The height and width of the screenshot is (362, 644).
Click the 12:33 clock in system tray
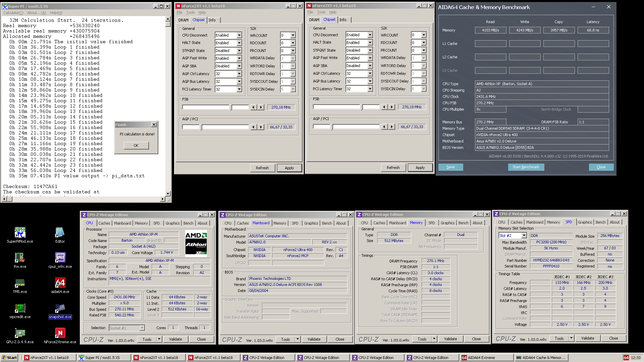pyautogui.click(x=636, y=358)
